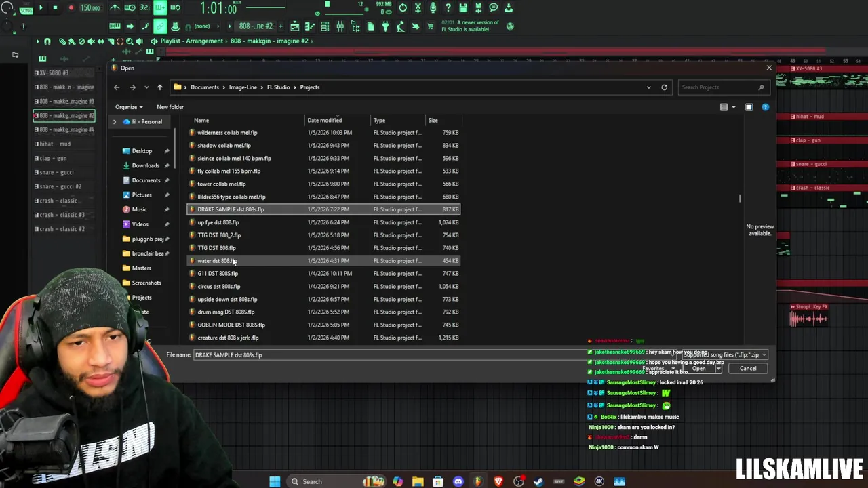Click the 150.000 tempo field
Image resolution: width=868 pixels, height=488 pixels.
[90, 8]
